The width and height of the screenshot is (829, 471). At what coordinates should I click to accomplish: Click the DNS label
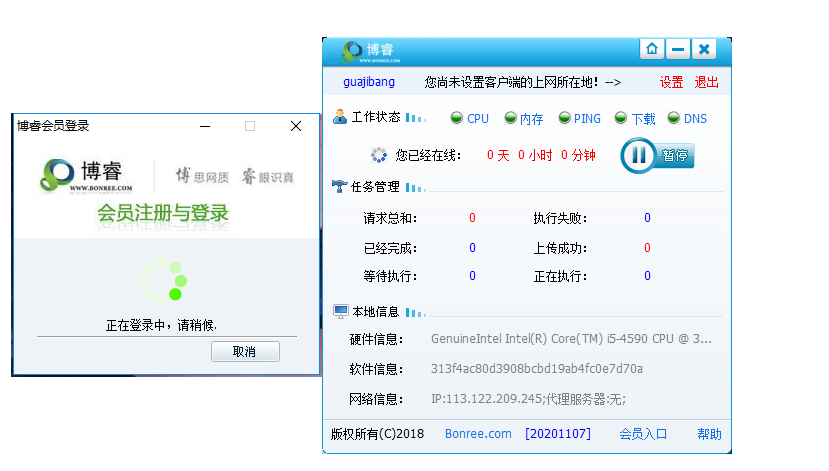tap(695, 119)
